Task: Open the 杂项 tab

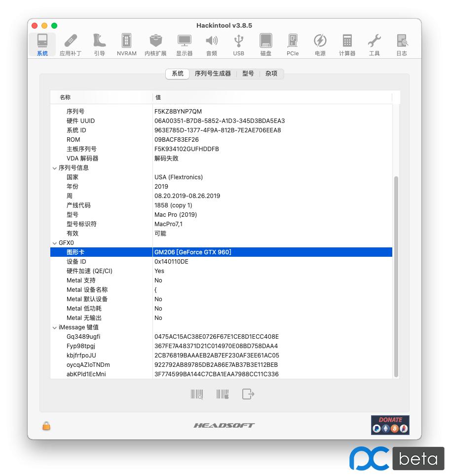Action: (271, 74)
